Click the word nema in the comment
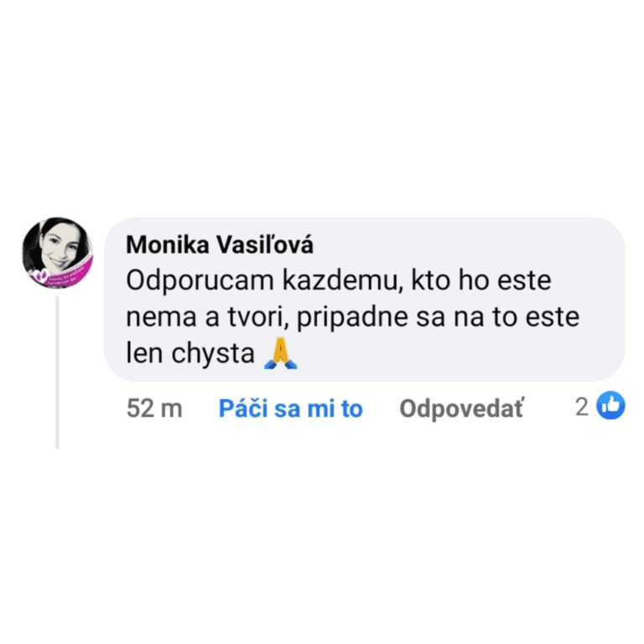Screen dimensions: 644x644 pos(161,319)
